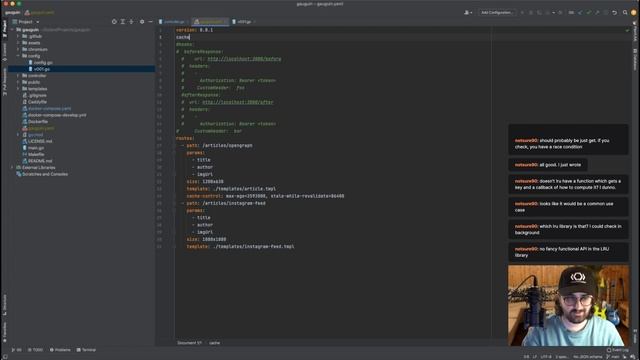Screen dimensions: 640x360
Task: Click the localhost:3000/before URL link
Action: click(244, 59)
